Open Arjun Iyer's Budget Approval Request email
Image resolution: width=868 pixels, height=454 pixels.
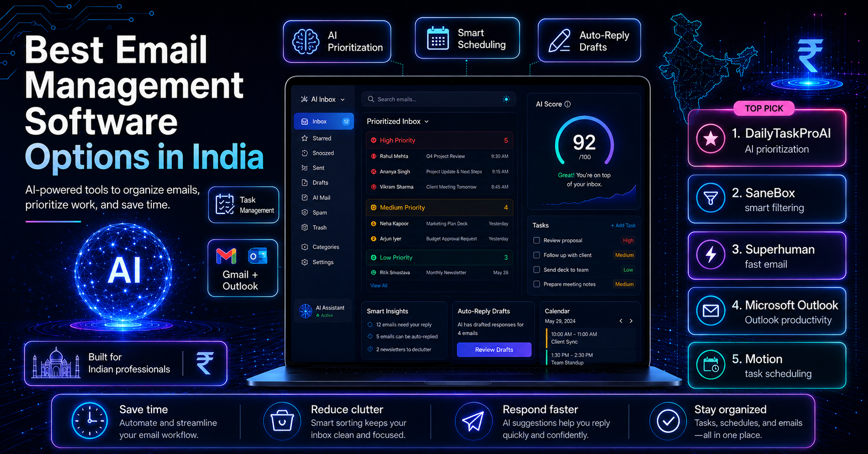[x=440, y=239]
